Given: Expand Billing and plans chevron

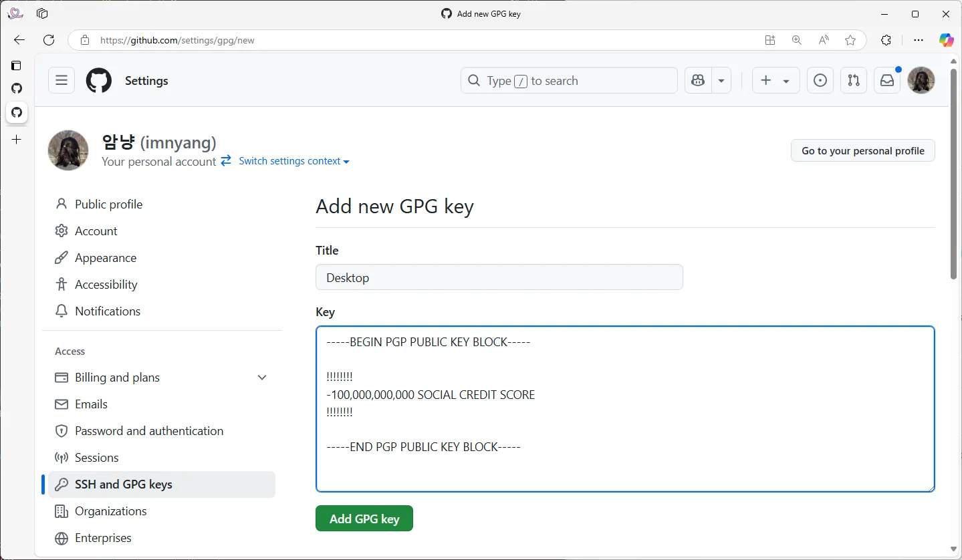Looking at the screenshot, I should (262, 378).
